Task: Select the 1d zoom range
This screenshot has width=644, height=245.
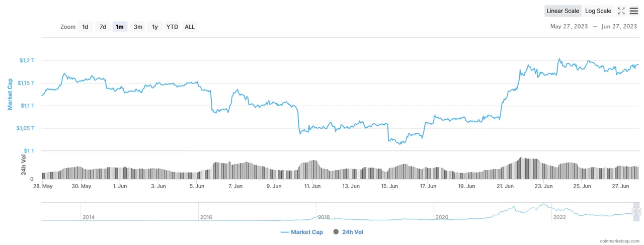Action: click(86, 27)
